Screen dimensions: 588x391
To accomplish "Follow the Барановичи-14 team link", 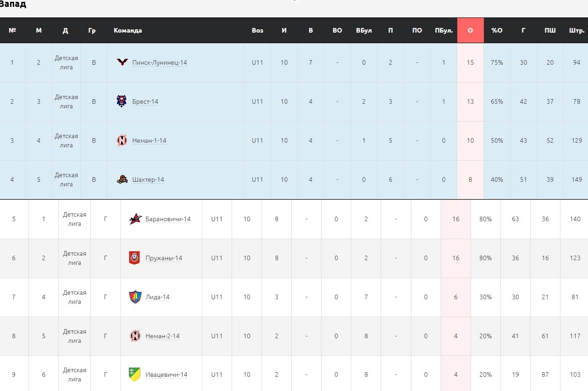I will coord(168,219).
